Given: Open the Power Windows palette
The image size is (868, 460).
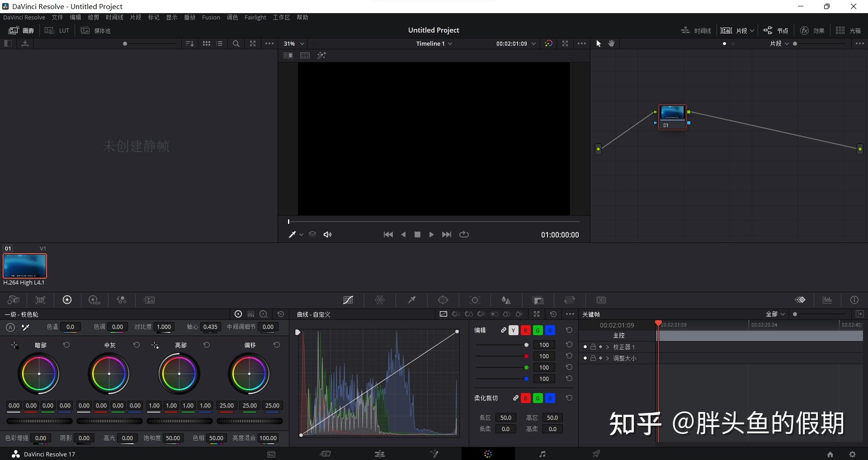Looking at the screenshot, I should pos(443,300).
